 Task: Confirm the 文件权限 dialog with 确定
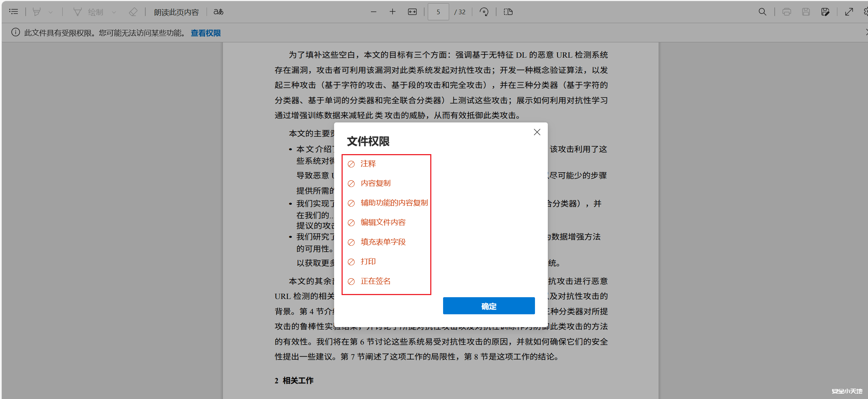[488, 306]
